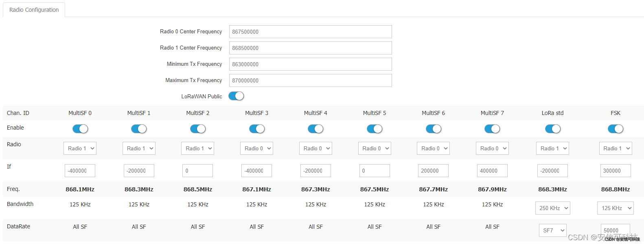Open the MultiSF 6 Radio dropdown

434,148
